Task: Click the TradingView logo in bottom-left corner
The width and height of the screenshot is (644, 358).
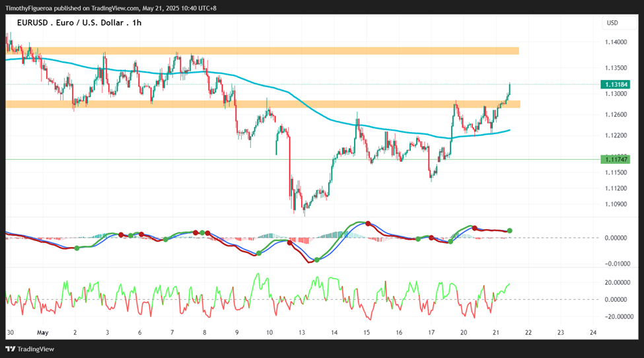Action: [30, 349]
